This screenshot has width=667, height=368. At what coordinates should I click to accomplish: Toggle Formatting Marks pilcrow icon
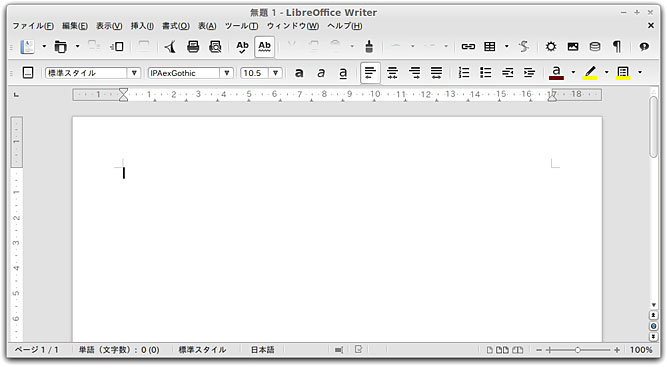point(617,46)
